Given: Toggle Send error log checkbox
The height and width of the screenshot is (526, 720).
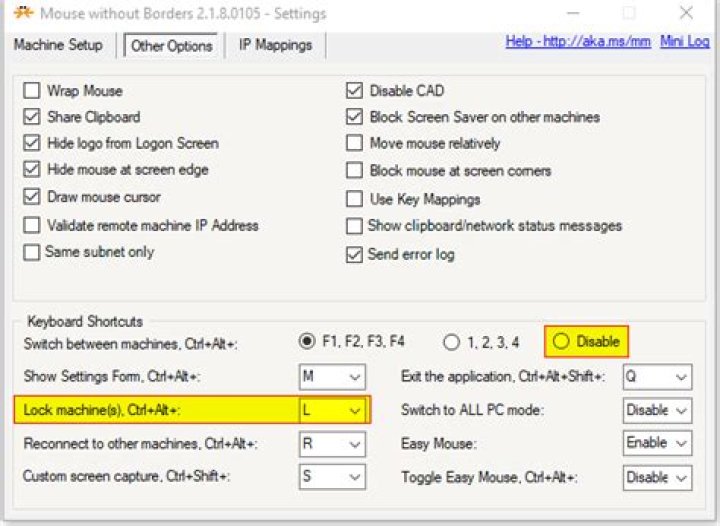Looking at the screenshot, I should 354,254.
